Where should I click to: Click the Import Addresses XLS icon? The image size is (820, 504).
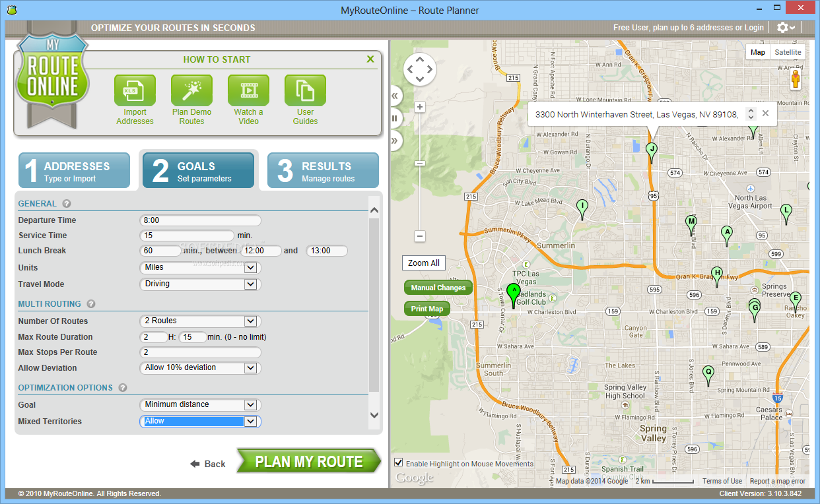point(135,90)
